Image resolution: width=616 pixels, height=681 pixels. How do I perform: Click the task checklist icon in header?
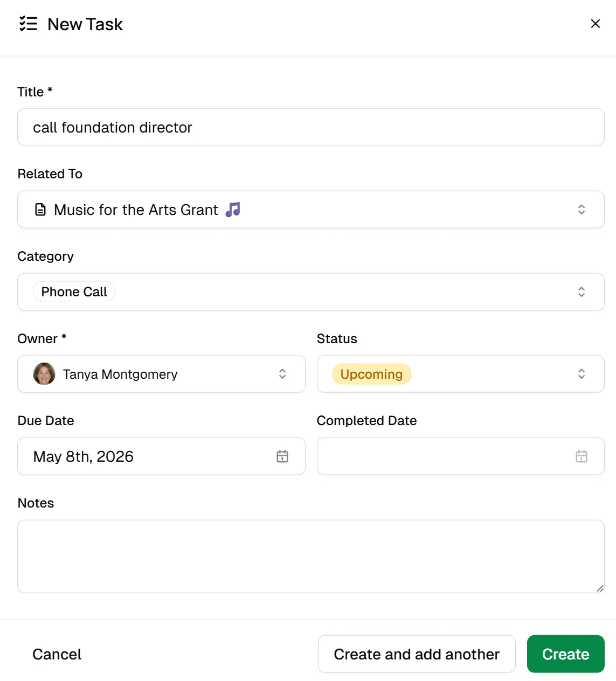28,24
